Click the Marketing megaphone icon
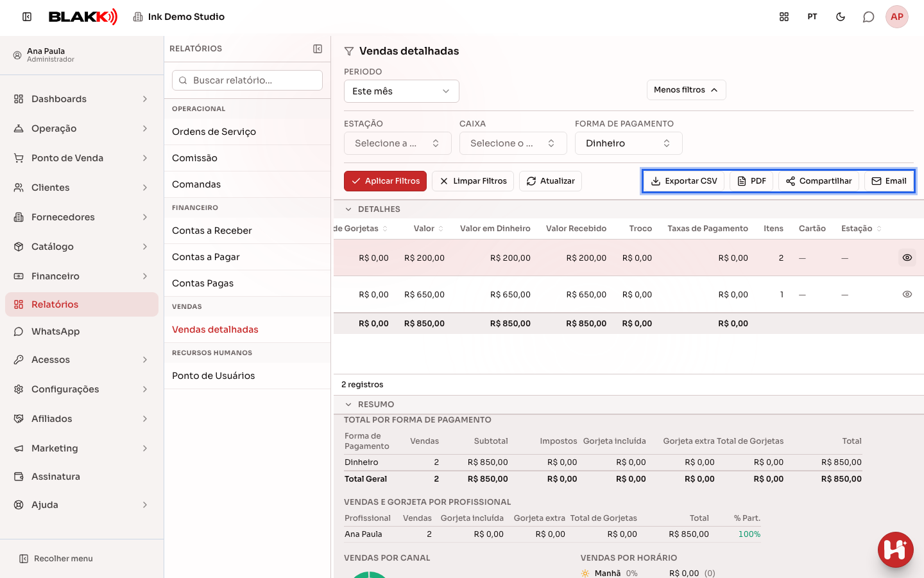The image size is (924, 578). click(19, 448)
